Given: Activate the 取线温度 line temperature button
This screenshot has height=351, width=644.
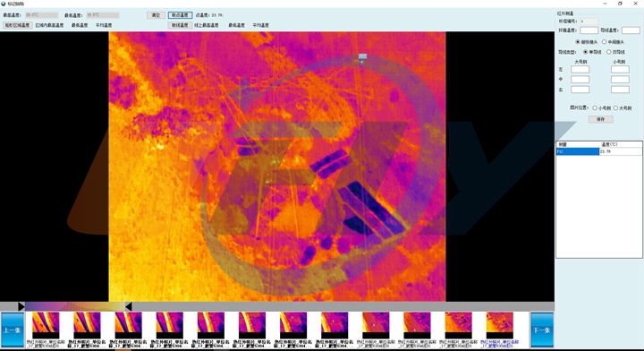Looking at the screenshot, I should click(x=180, y=25).
